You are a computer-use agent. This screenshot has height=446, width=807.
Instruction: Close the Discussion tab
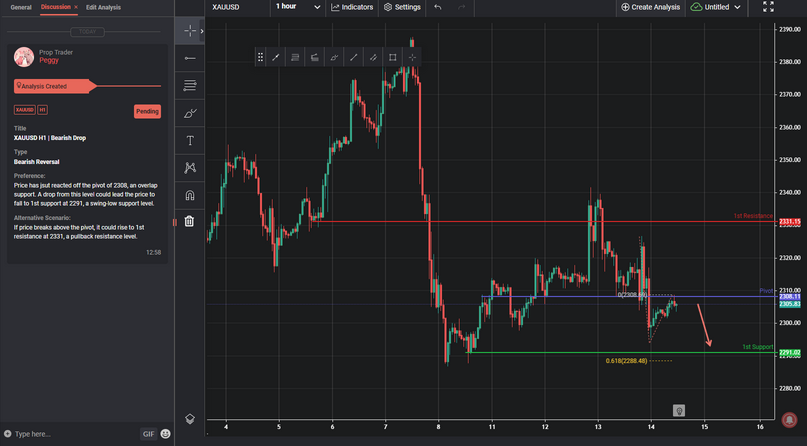coord(76,7)
